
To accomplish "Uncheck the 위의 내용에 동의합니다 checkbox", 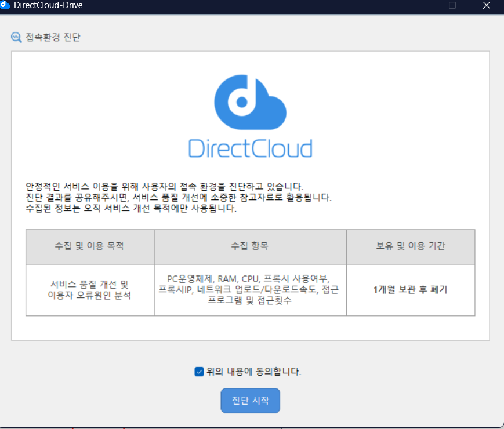I will pos(199,372).
